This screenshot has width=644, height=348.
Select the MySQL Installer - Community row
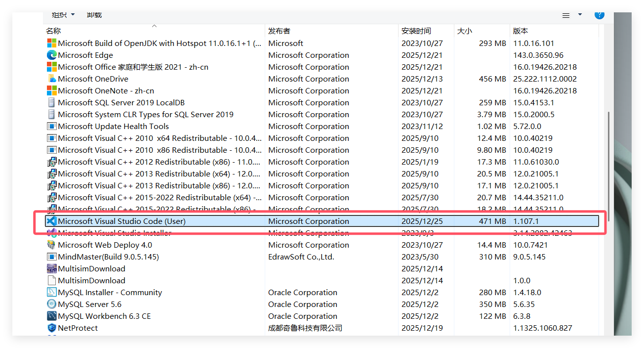pos(110,293)
